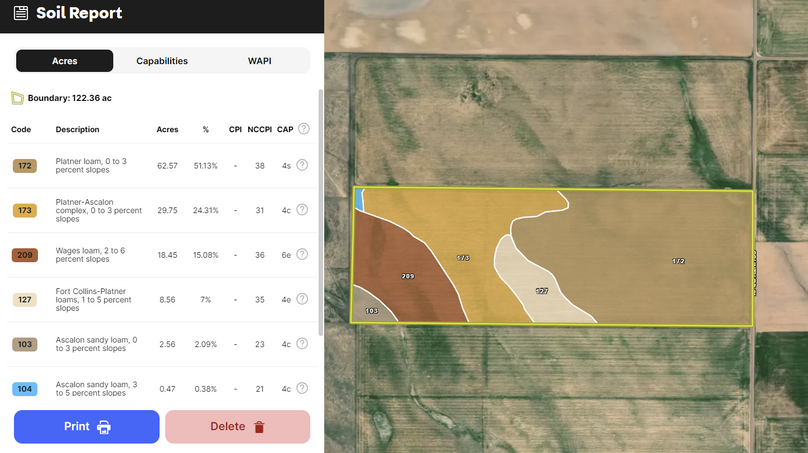This screenshot has height=453, width=808.
Task: Open help for Ascalon sandy loam row 103
Action: coord(302,344)
